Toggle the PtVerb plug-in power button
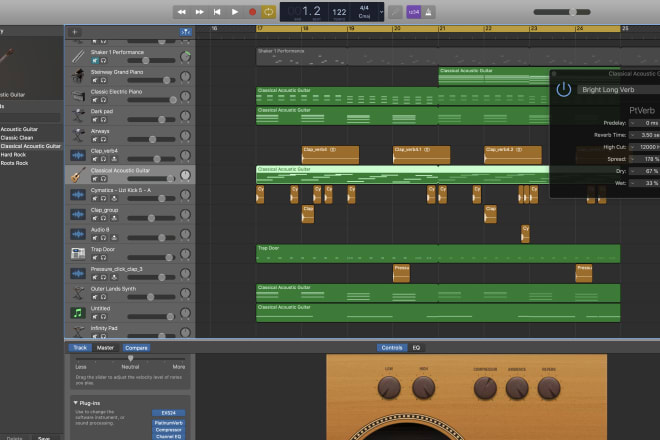Image resolution: width=660 pixels, height=440 pixels. click(564, 89)
